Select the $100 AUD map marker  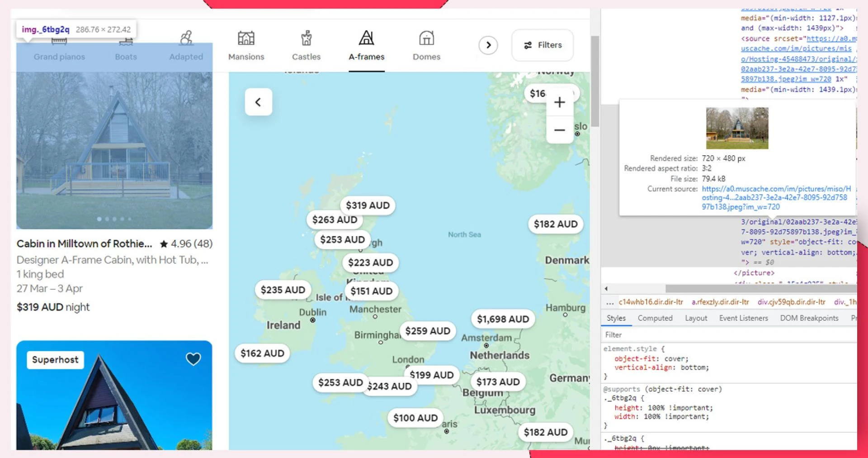(415, 418)
